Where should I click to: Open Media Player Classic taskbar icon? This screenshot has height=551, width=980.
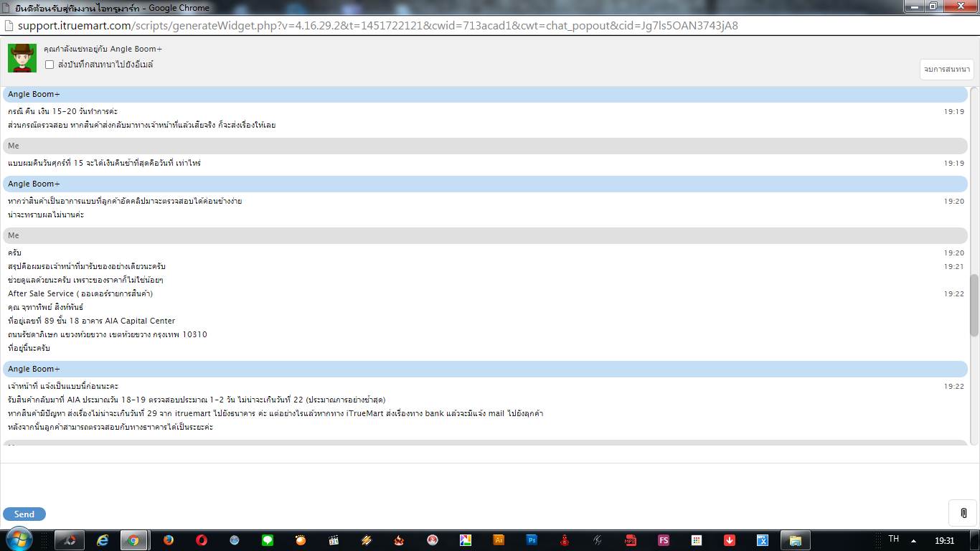[x=334, y=540]
